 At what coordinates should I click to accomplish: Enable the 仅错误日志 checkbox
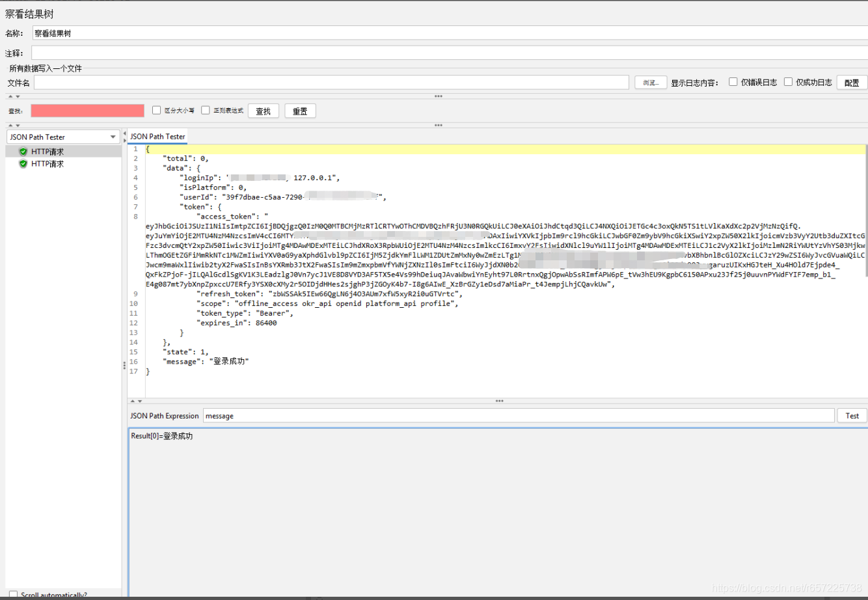pos(733,82)
